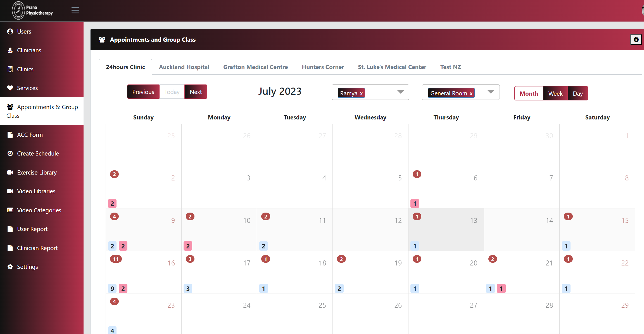Open Users via its person icon
Viewport: 644px width, 334px height.
click(x=10, y=31)
